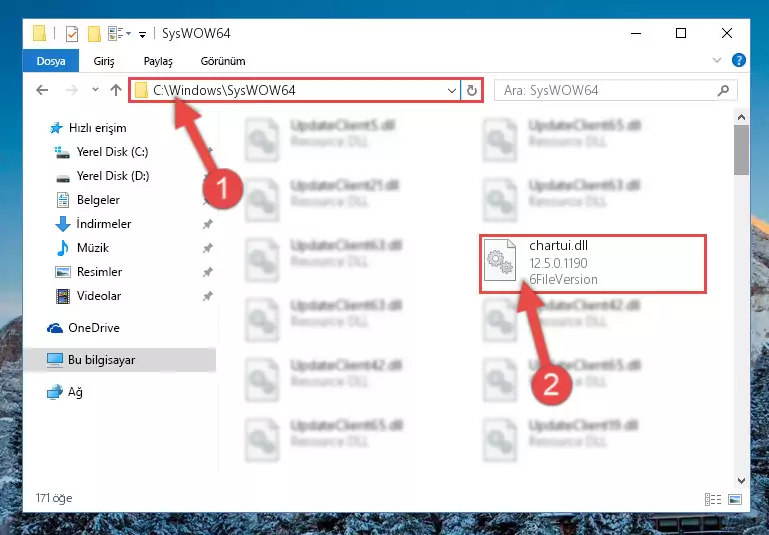Click the New folder quick access icon
The height and width of the screenshot is (535, 769).
tap(94, 33)
